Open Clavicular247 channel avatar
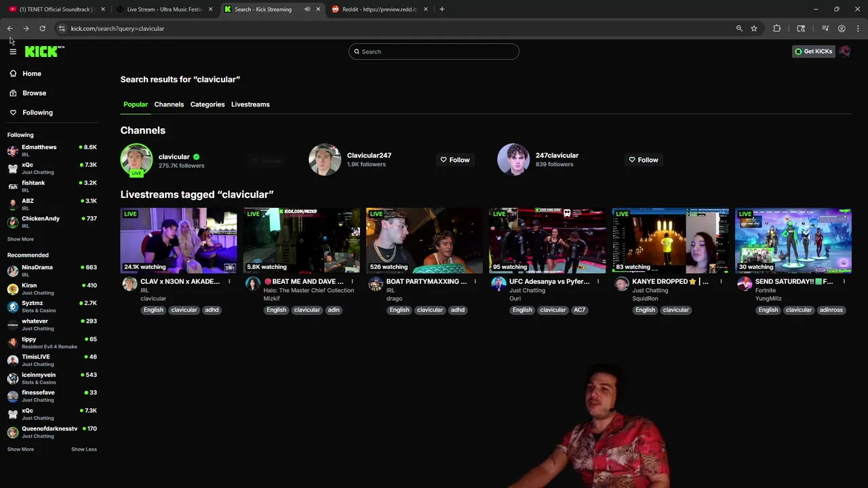This screenshot has width=868, height=488. [325, 160]
